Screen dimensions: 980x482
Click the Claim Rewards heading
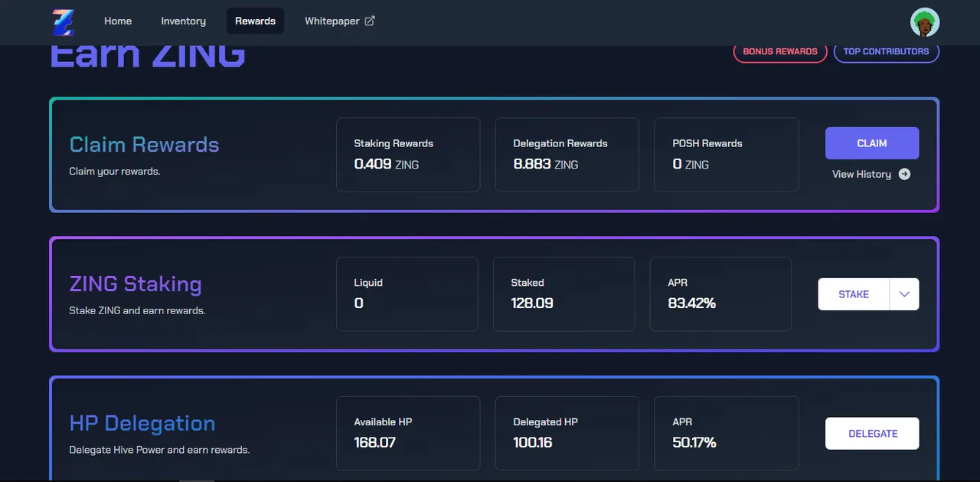click(x=144, y=145)
